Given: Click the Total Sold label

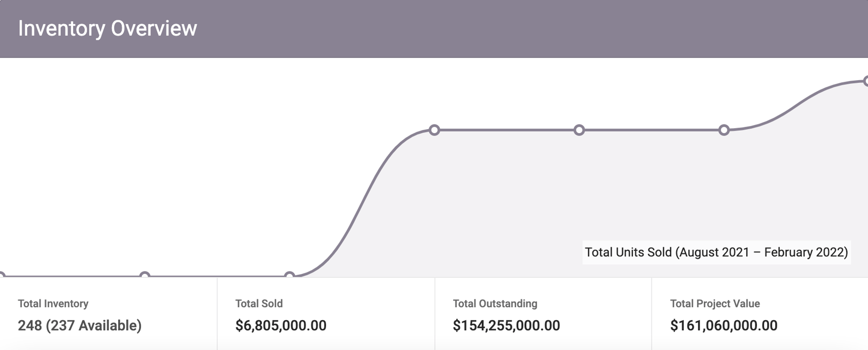Looking at the screenshot, I should coord(259,304).
